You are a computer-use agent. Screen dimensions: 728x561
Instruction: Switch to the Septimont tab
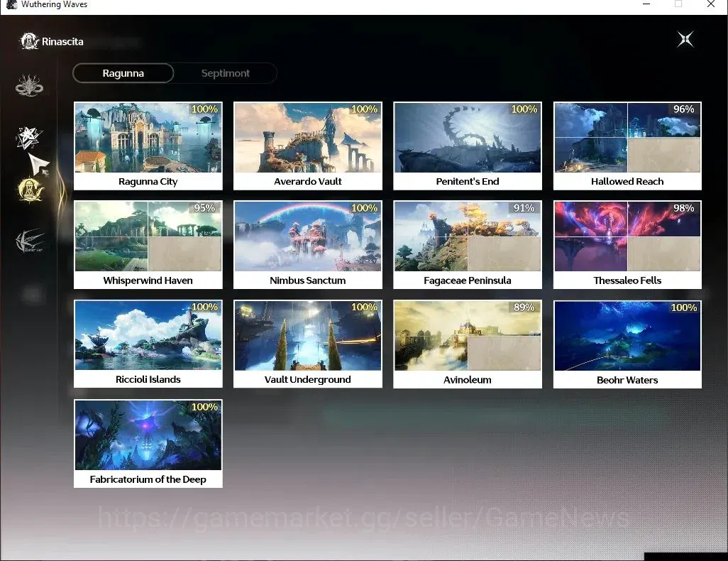tap(226, 73)
